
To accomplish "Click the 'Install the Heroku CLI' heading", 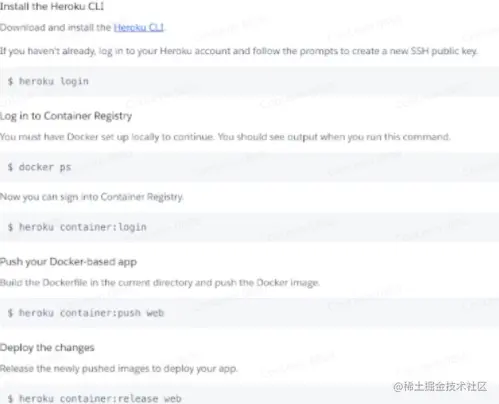I will pyautogui.click(x=52, y=6).
